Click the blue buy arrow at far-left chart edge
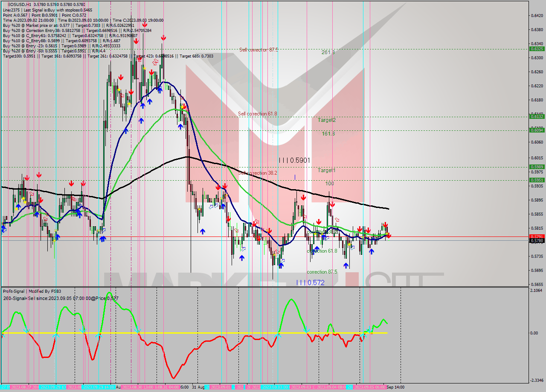 coord(3,229)
